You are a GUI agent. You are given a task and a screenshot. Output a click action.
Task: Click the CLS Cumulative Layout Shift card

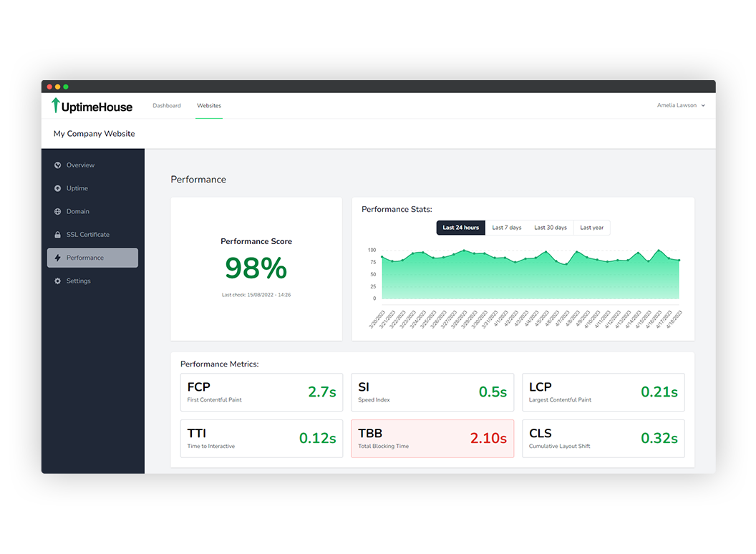coord(604,439)
